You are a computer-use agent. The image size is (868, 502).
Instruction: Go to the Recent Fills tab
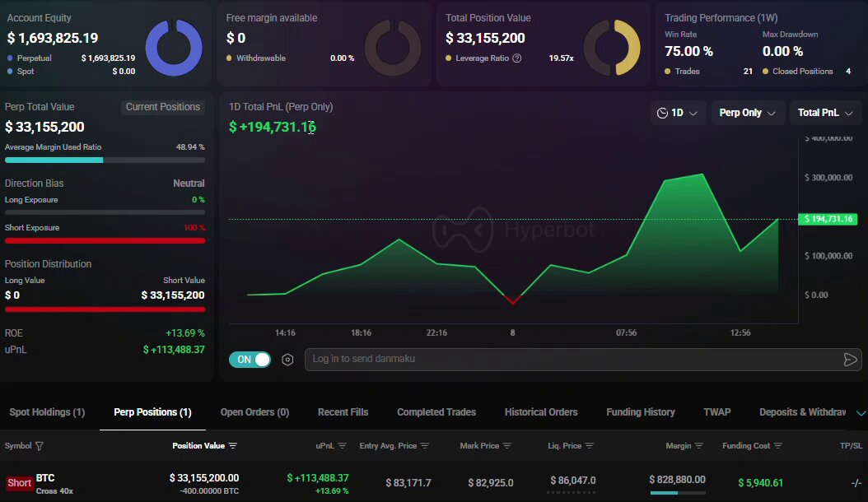[x=343, y=412]
